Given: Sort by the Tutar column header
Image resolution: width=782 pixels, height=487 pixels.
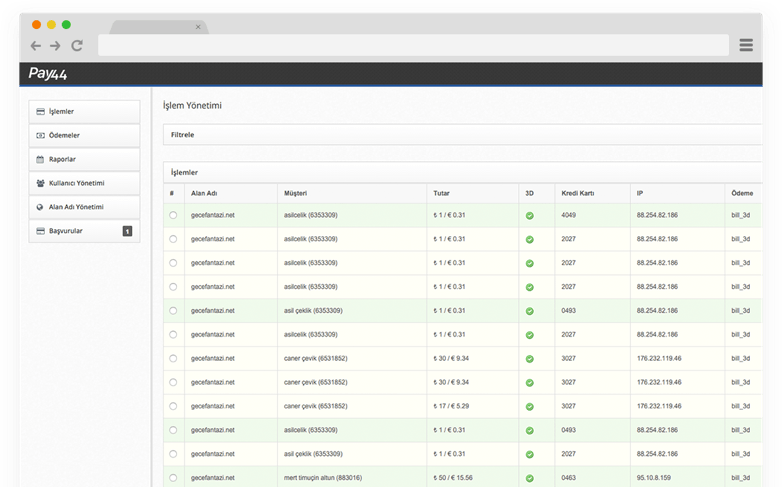Looking at the screenshot, I should tap(442, 192).
